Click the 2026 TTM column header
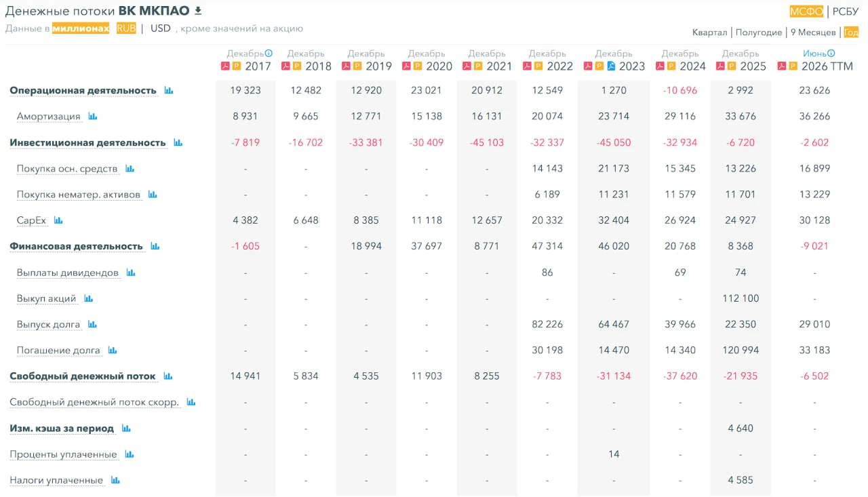The image size is (868, 497). (x=827, y=66)
